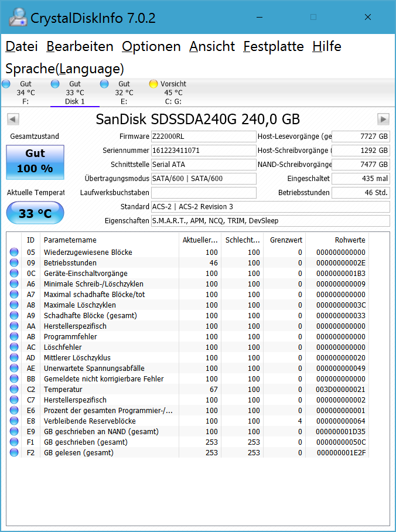
Task: Click status icon of row 09 Betriebsstunden
Action: tap(14, 262)
